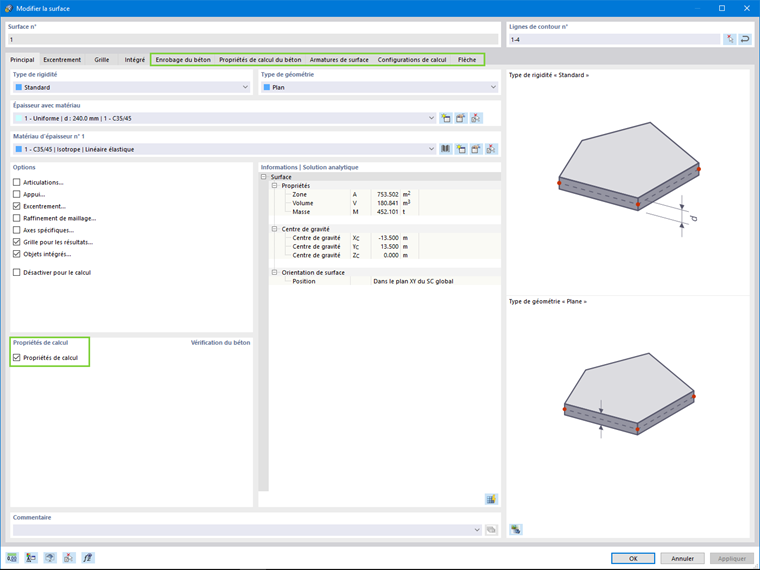Enable Raffinement de maillage checkbox
This screenshot has width=760, height=570.
coord(16,218)
